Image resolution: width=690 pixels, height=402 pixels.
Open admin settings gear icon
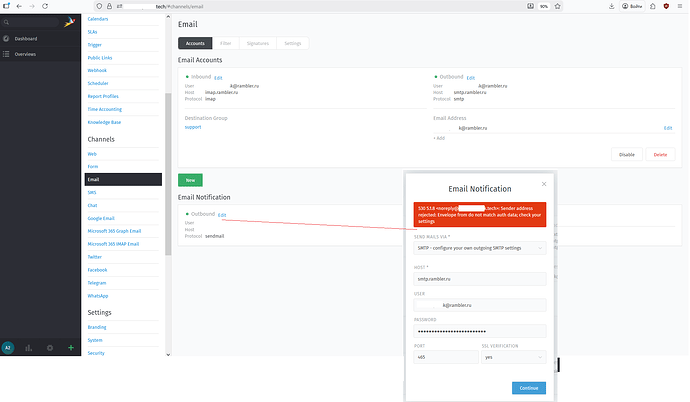pyautogui.click(x=50, y=347)
